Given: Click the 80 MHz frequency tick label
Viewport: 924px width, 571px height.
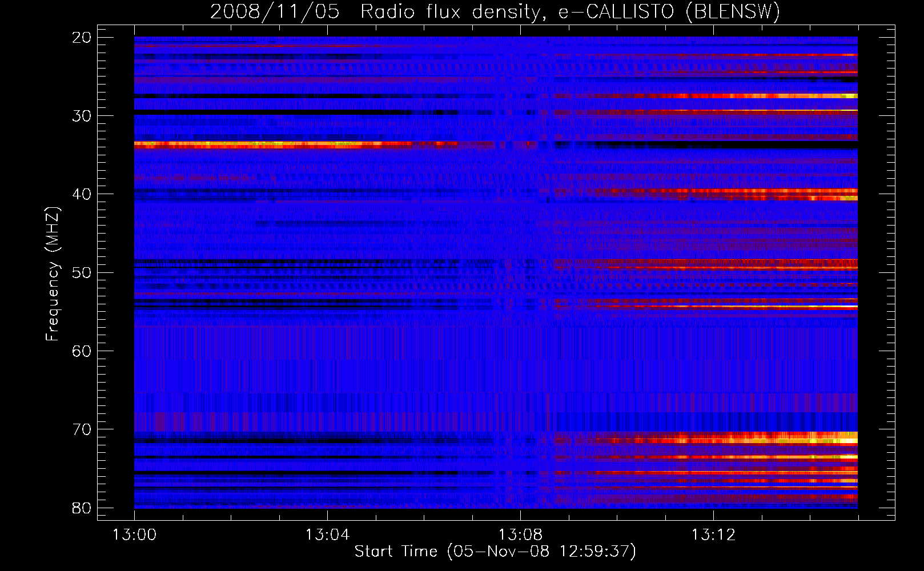Looking at the screenshot, I should click(x=82, y=508).
